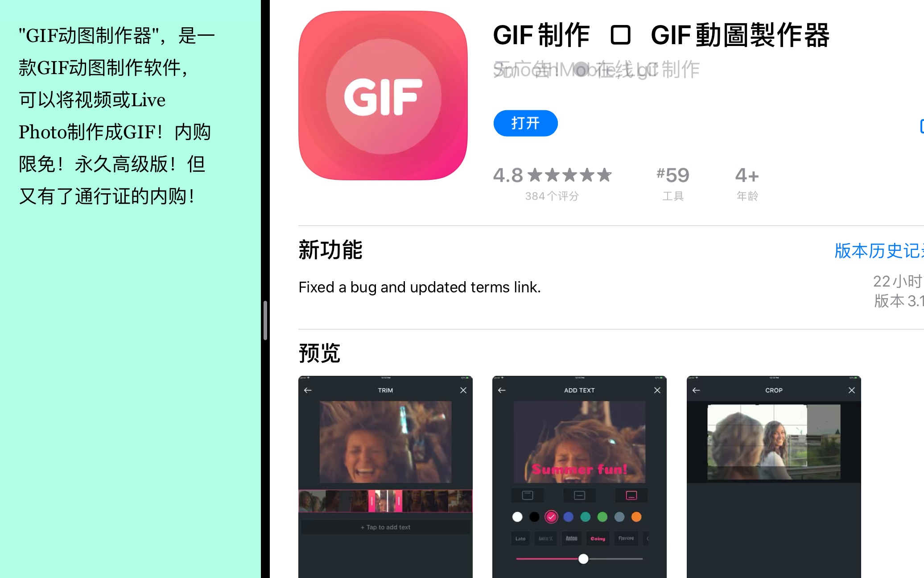
Task: Open the CROP tool icon in preview
Action: coord(774,390)
